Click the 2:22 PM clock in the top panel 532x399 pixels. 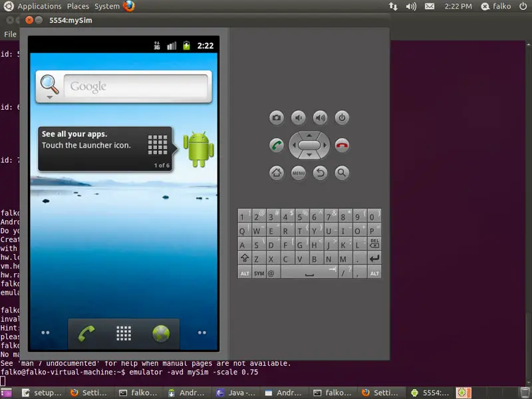[x=458, y=6]
